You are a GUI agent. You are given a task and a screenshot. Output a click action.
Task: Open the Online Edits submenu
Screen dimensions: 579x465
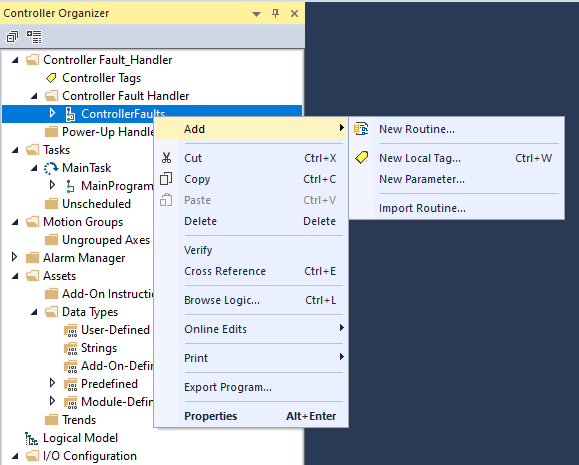coord(251,329)
